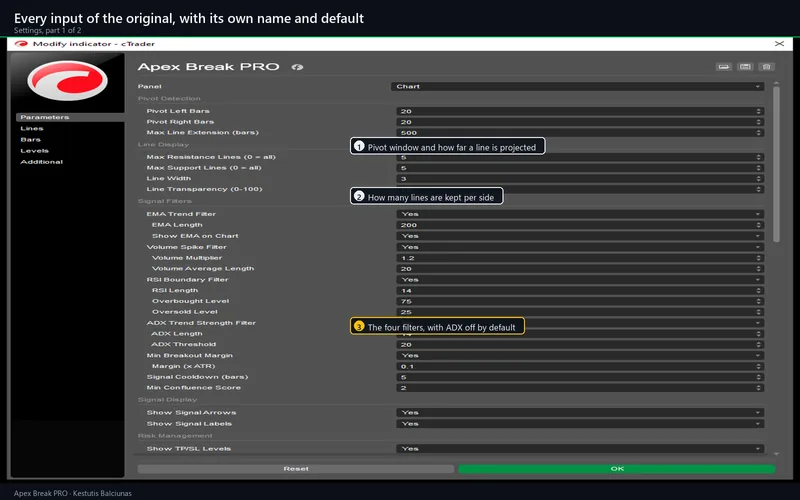Click the EMA Length field showing 200
800x500 pixels.
(580, 225)
